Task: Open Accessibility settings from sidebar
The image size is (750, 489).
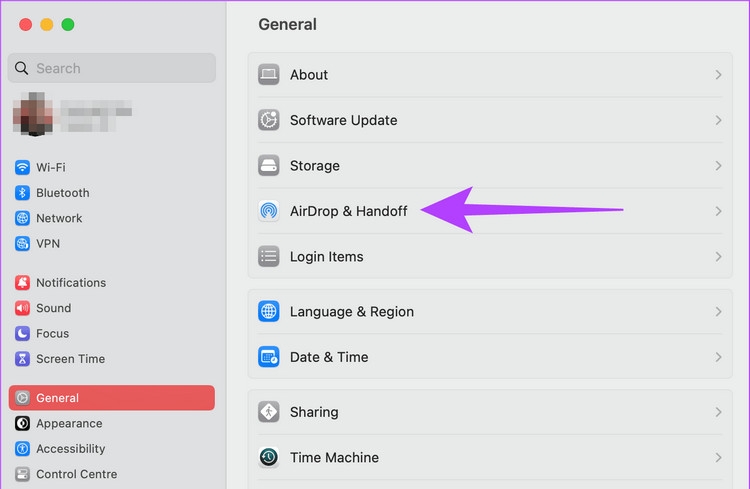Action: 70,449
